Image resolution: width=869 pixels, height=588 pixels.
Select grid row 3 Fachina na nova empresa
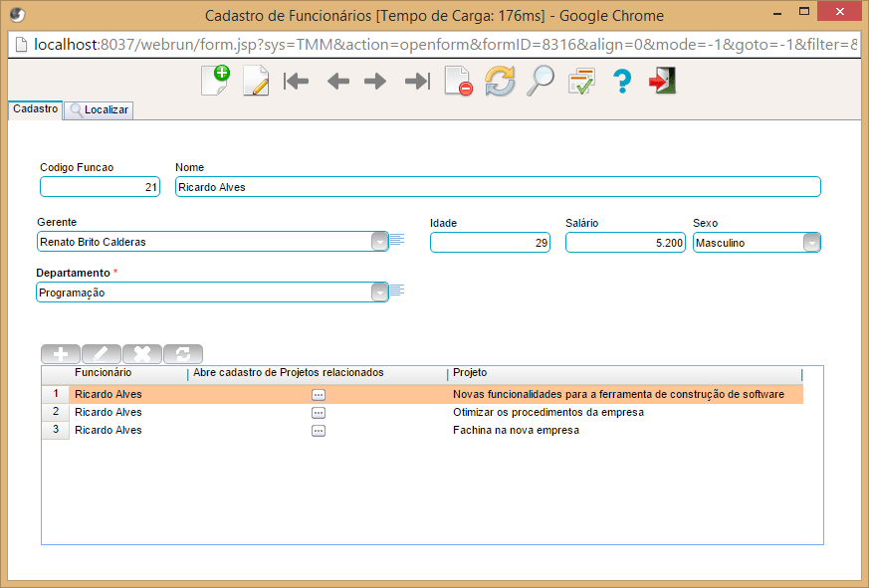(x=516, y=430)
